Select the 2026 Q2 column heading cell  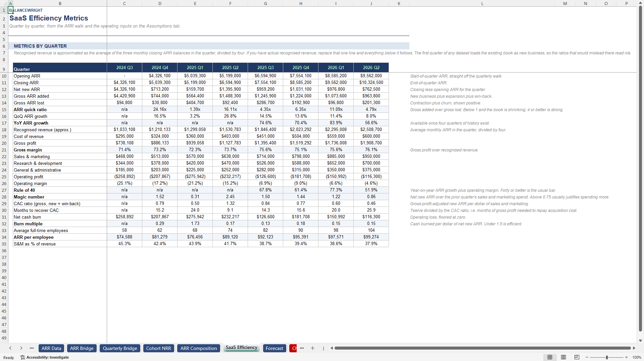[x=371, y=67]
